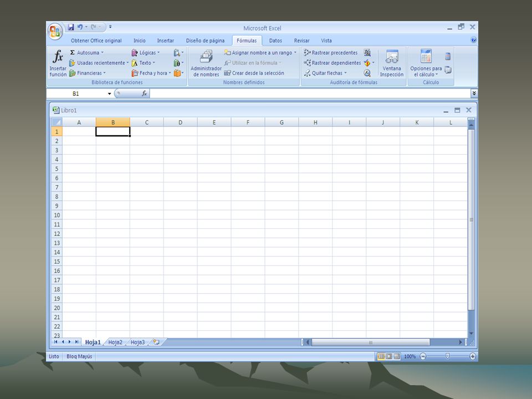Open the Lógicas functions list
Viewport: 532px width, 399px height.
(146, 53)
